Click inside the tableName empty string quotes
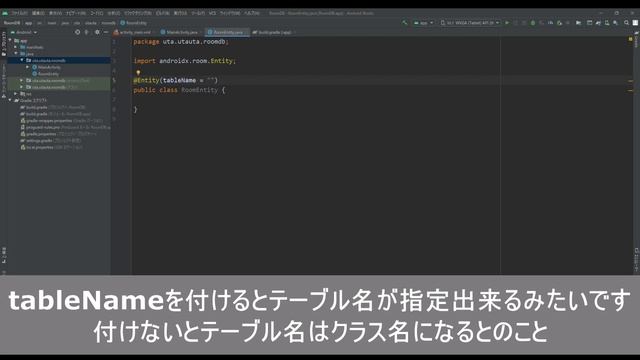The height and width of the screenshot is (360, 640). click(x=211, y=80)
